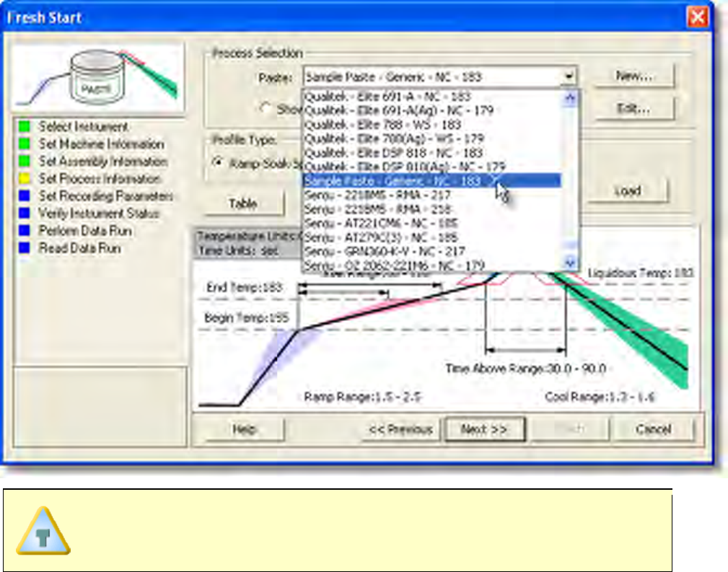The image size is (728, 572).
Task: Open the Paste combo box dropdown arrow
Action: tap(569, 76)
